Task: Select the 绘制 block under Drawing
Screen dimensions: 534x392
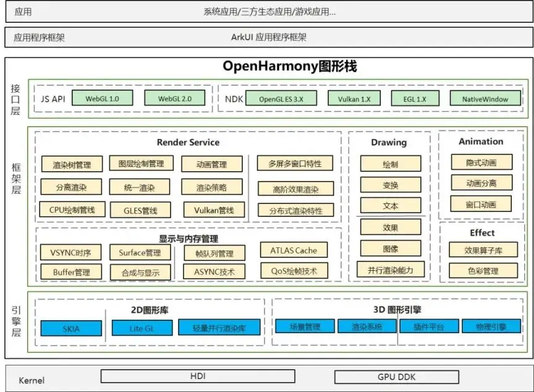Action: pos(391,164)
